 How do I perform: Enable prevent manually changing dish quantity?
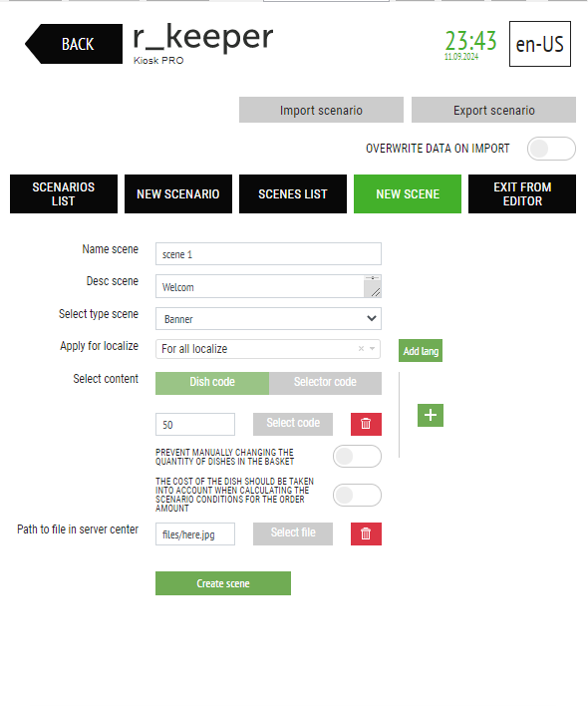click(x=357, y=457)
